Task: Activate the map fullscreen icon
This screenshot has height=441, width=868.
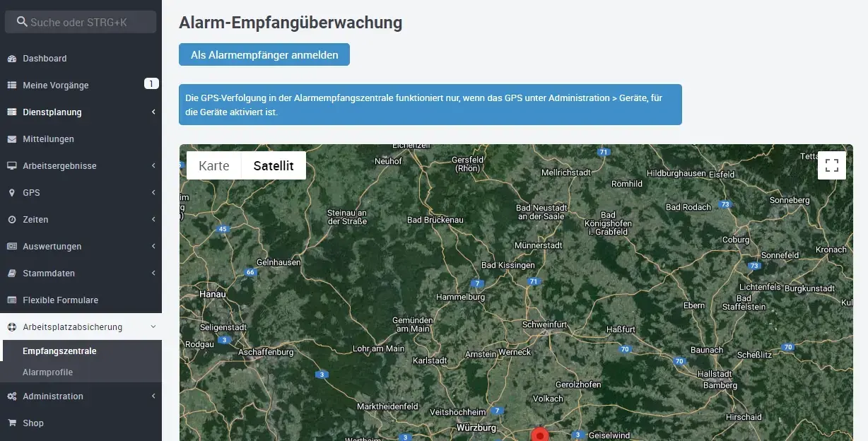Action: (831, 165)
